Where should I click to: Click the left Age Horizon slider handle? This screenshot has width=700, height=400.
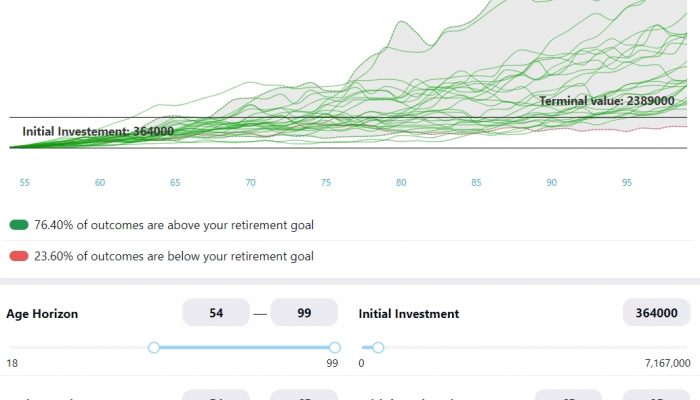click(154, 347)
